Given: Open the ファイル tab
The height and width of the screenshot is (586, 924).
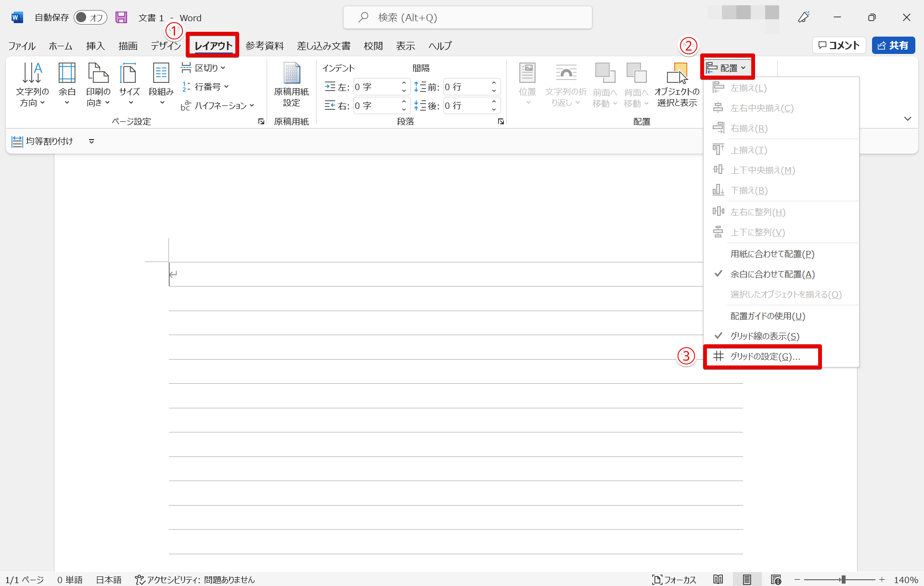Looking at the screenshot, I should (x=22, y=46).
